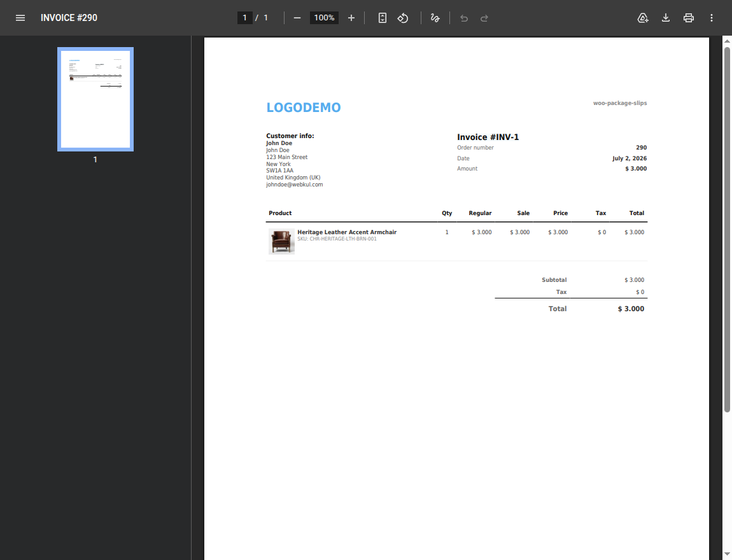Screen dimensions: 732x560
Task: Click the 'Sale' column header
Action: coord(523,213)
